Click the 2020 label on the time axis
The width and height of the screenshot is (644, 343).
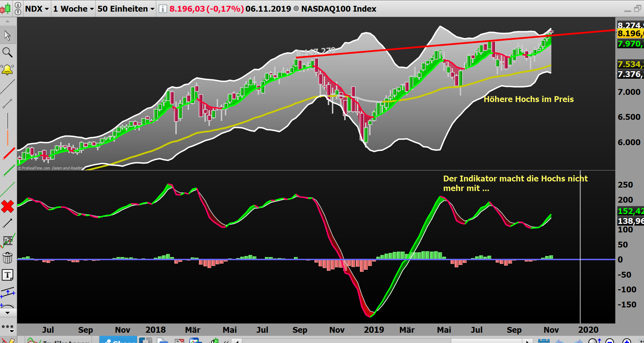(x=588, y=330)
